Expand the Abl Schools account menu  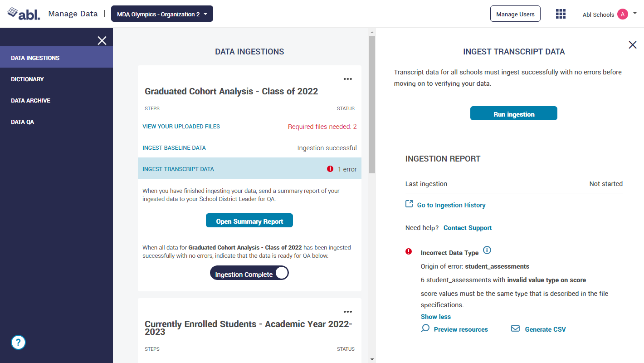tap(634, 14)
